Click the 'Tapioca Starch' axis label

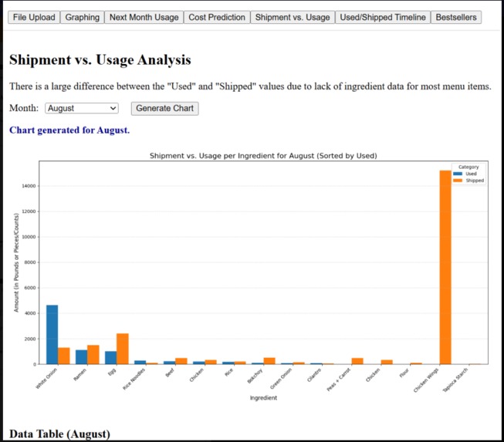pos(455,380)
